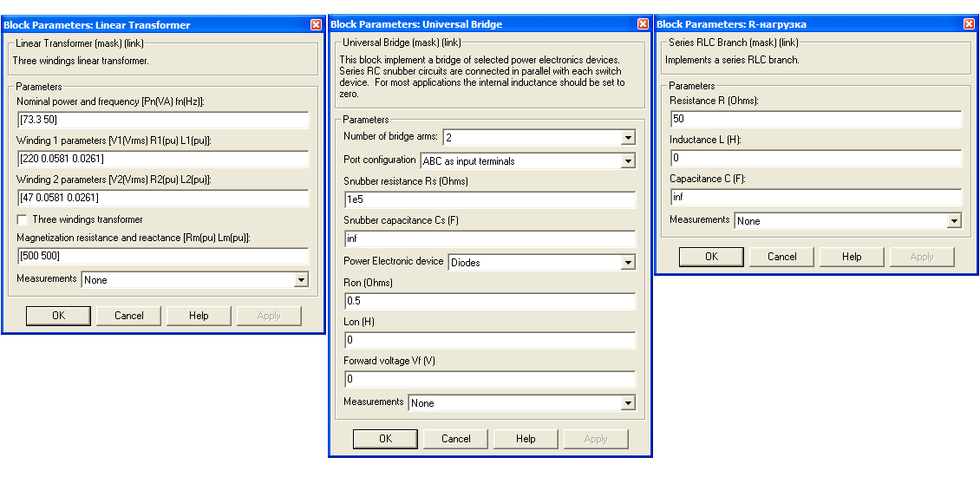
Task: Open Measurements dropdown in R-нагрузка dialog
Action: tap(954, 220)
